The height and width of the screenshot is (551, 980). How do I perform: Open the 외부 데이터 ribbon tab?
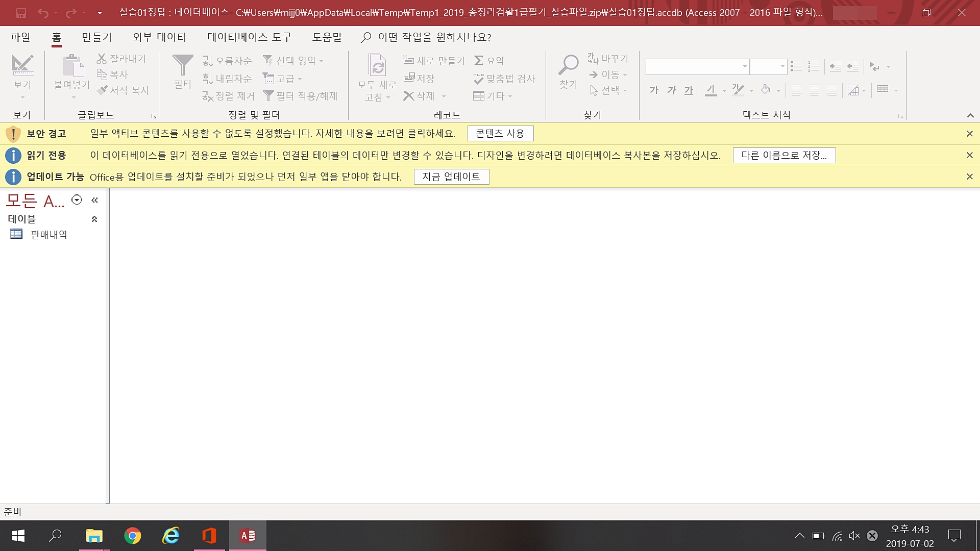(159, 37)
